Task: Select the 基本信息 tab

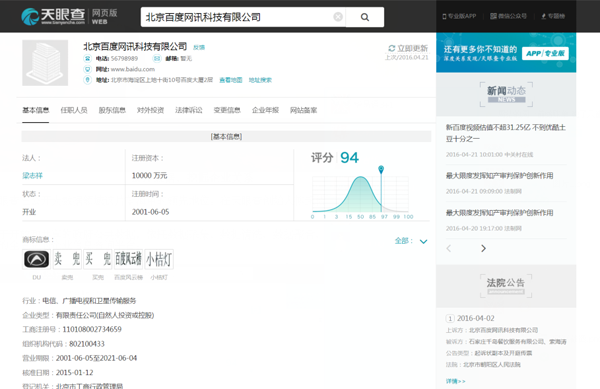Action: pos(36,110)
